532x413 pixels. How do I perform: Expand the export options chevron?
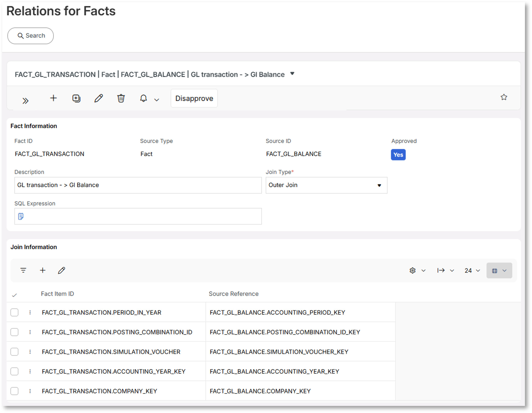[452, 270]
